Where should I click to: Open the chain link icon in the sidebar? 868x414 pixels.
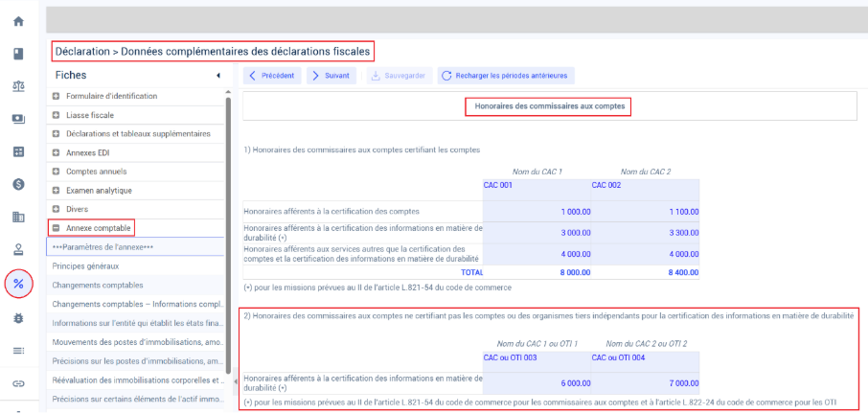(x=18, y=383)
